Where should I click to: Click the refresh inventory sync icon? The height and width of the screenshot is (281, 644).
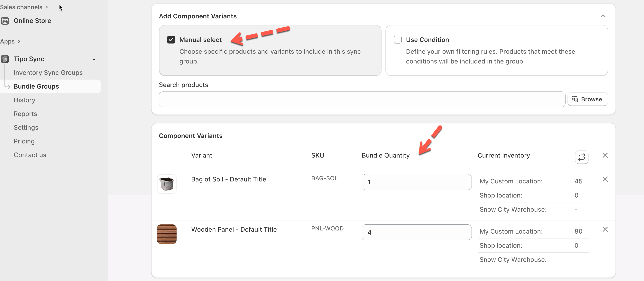click(582, 157)
